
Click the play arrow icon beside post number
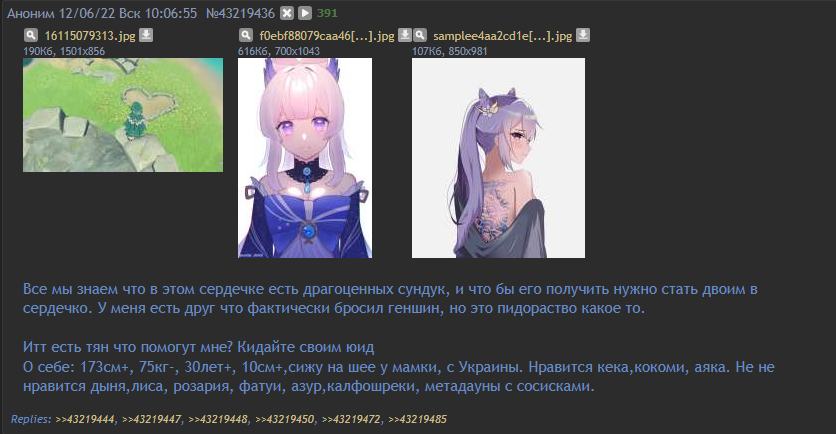click(304, 13)
